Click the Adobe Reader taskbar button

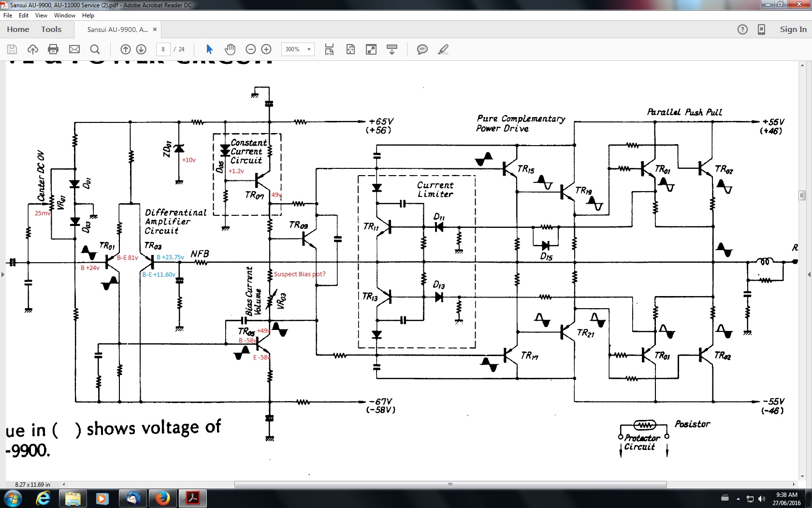193,498
